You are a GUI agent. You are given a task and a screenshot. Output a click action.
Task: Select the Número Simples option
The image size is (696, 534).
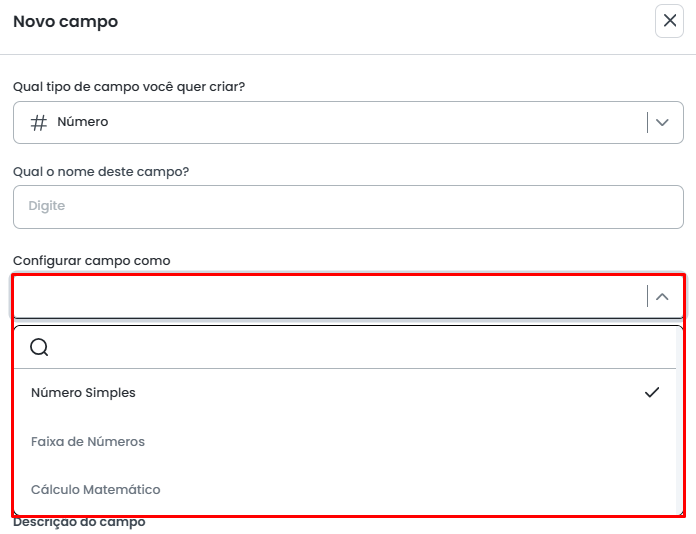tap(84, 393)
